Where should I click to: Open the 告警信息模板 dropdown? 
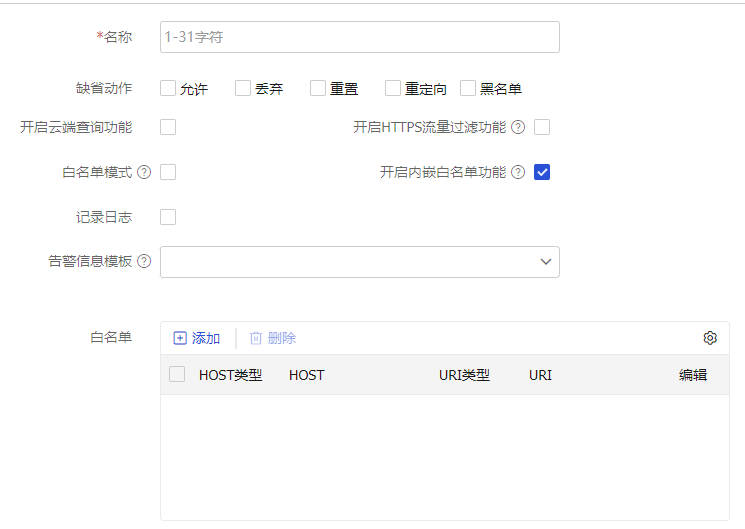[359, 262]
